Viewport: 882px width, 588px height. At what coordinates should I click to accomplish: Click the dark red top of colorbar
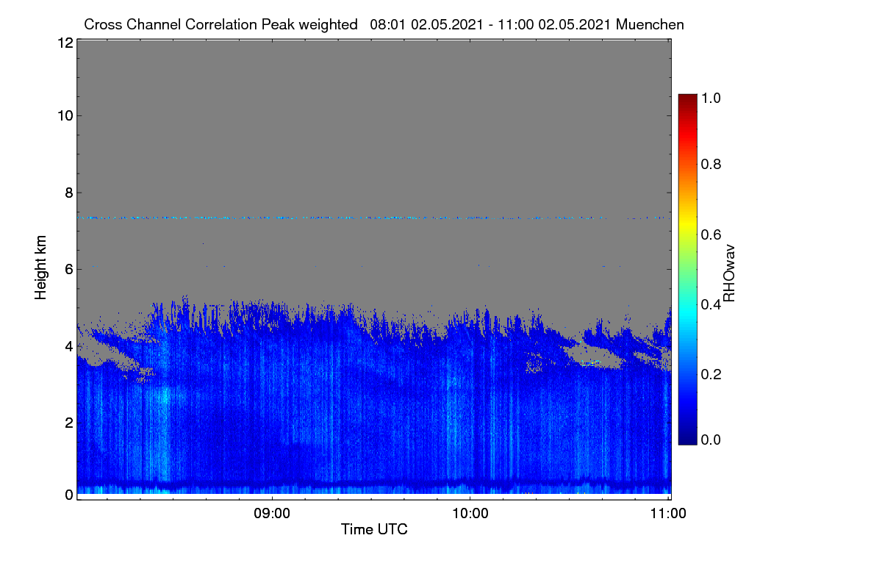[687, 98]
